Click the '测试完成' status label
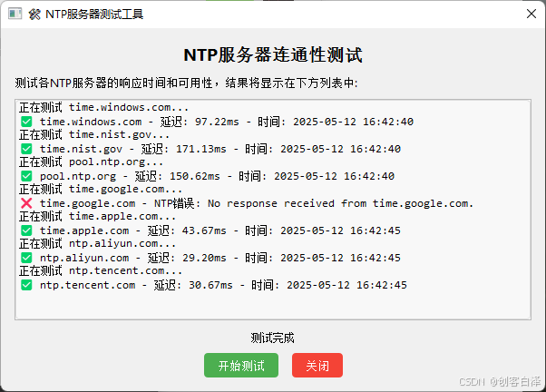Image resolution: width=546 pixels, height=392 pixels. pos(273,338)
